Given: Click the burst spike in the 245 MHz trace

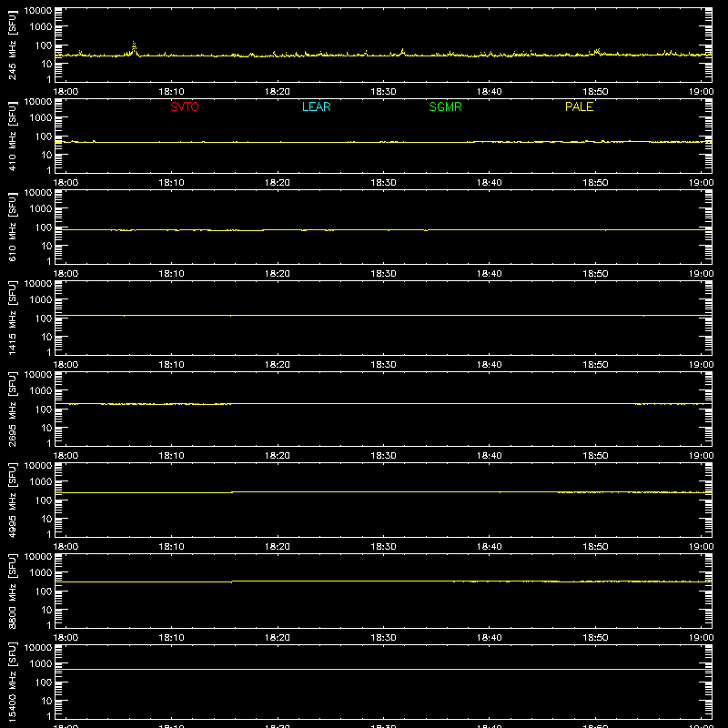Looking at the screenshot, I should pyautogui.click(x=134, y=48).
